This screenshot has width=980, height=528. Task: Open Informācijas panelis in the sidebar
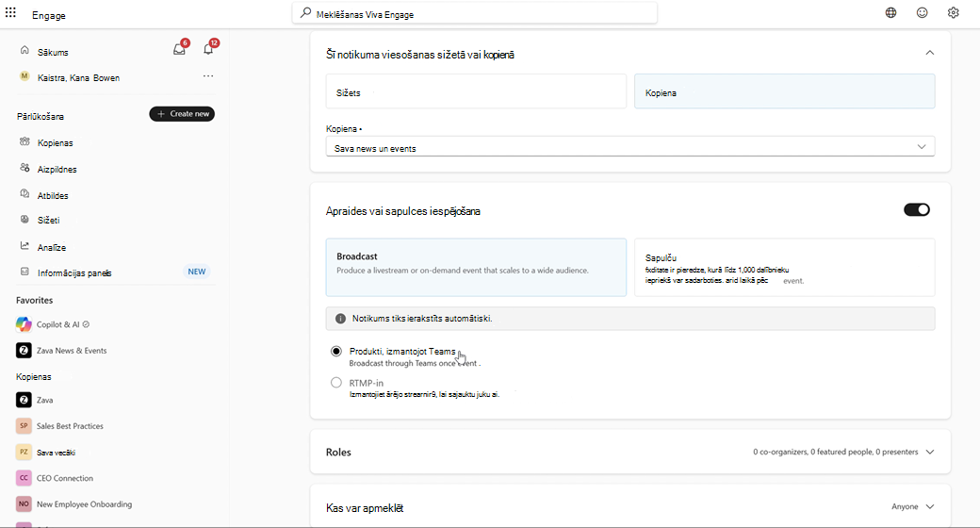coord(74,273)
